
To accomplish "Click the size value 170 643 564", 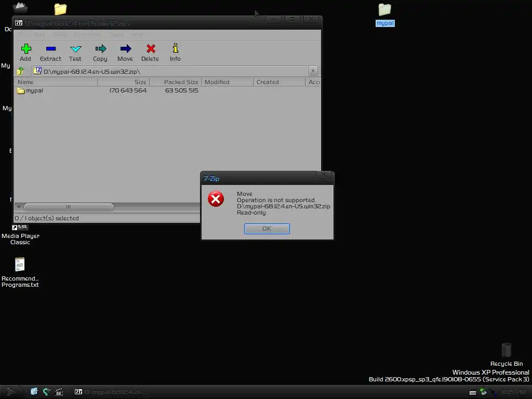I will point(128,90).
